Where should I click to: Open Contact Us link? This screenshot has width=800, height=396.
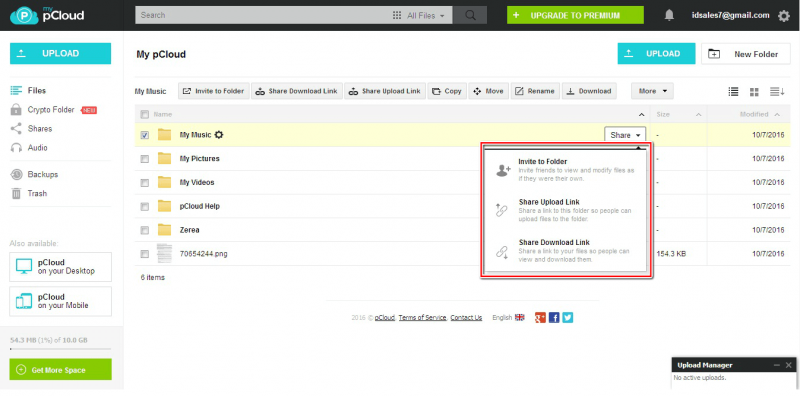466,317
